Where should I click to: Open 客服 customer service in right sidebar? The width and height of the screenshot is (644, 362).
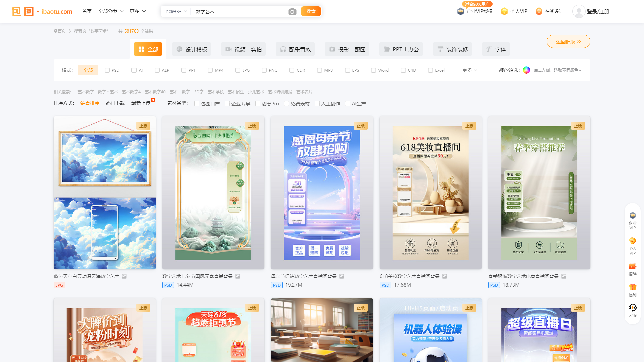click(632, 307)
